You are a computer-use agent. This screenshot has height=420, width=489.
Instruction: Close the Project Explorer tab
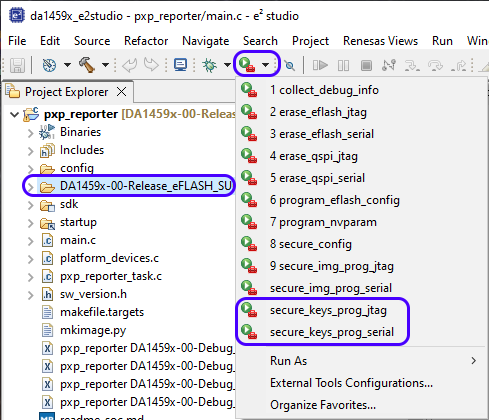click(122, 91)
